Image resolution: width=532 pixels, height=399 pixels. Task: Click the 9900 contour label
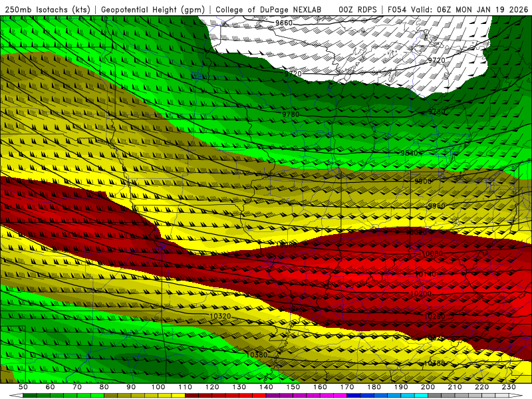[423, 181]
